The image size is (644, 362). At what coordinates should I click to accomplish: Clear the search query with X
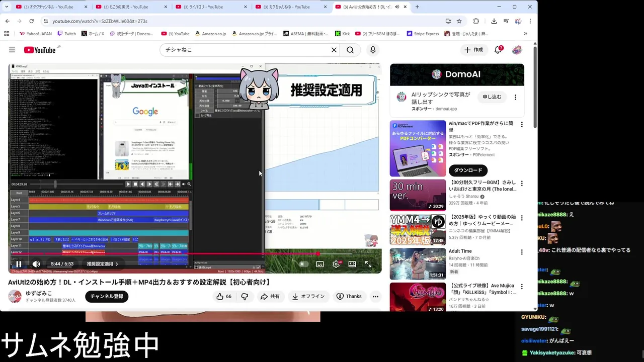coord(334,50)
